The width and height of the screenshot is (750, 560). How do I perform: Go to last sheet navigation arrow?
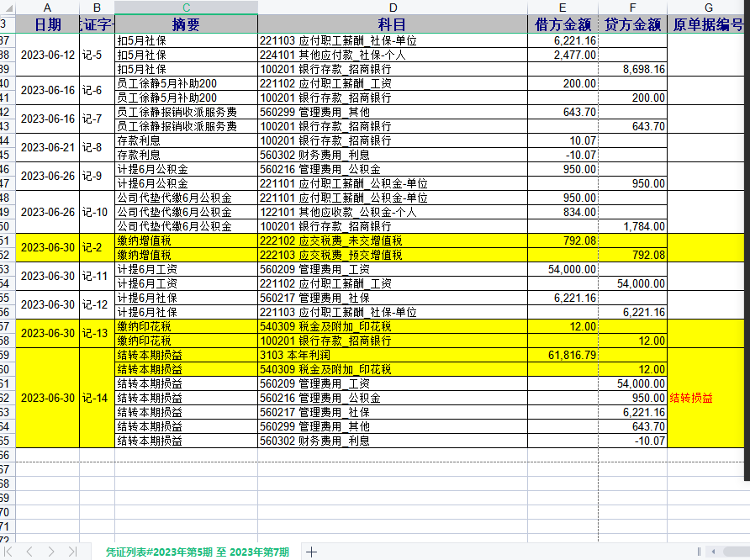coord(72,552)
